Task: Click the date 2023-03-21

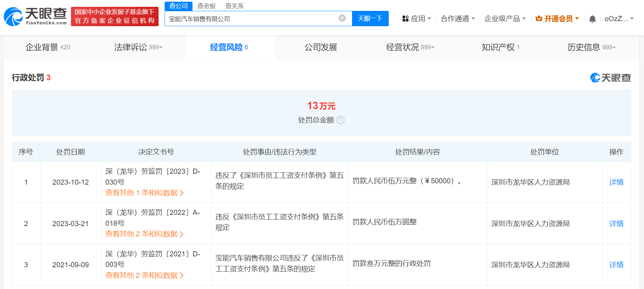Action: pos(71,224)
